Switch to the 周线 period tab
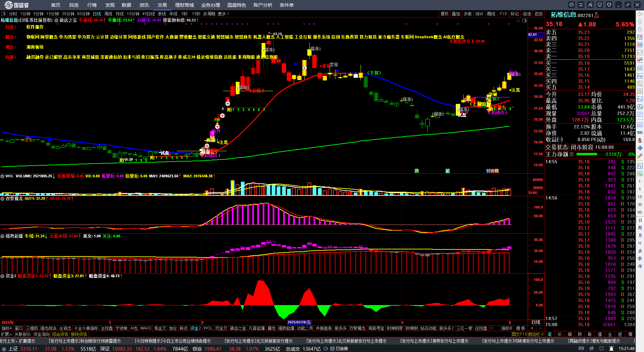644x352 pixels. coord(108,14)
